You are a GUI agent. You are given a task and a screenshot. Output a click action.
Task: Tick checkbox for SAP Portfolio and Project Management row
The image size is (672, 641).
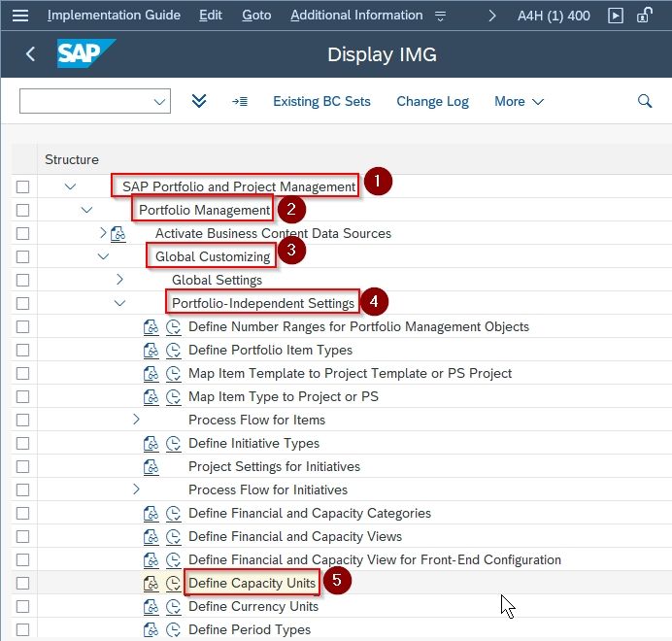[22, 186]
